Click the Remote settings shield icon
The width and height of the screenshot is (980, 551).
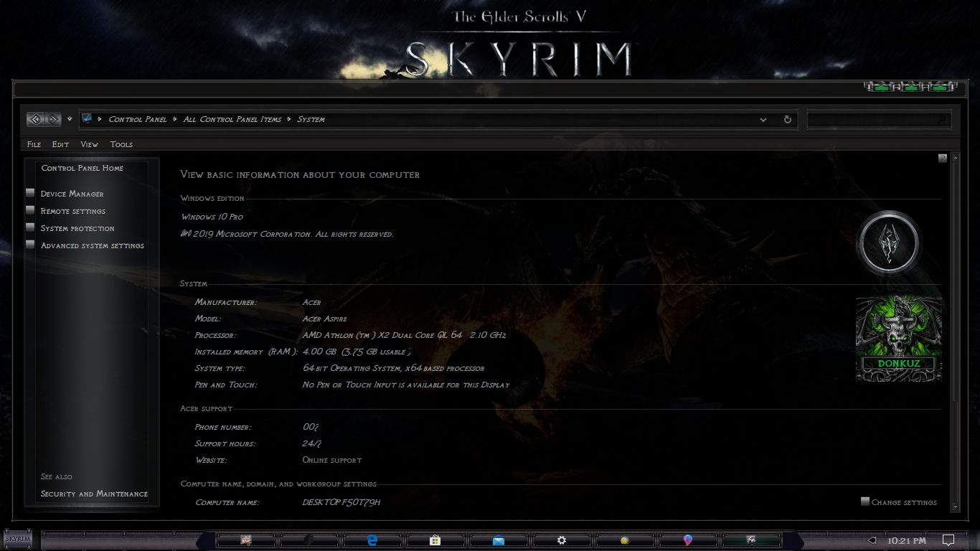(x=30, y=210)
